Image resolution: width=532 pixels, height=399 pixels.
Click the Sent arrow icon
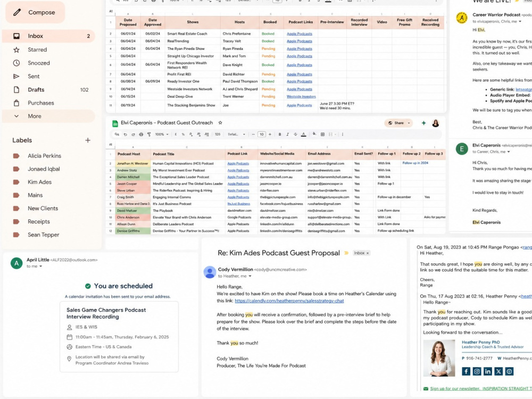(x=16, y=76)
